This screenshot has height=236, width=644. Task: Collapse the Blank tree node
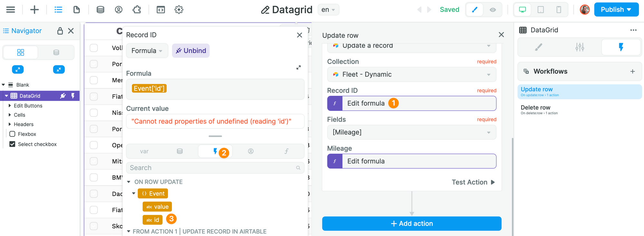pyautogui.click(x=3, y=85)
